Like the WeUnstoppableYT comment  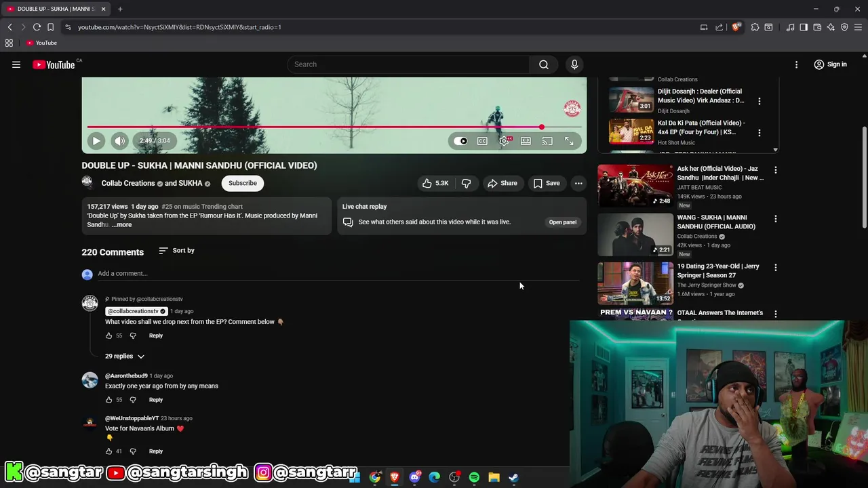click(x=108, y=451)
